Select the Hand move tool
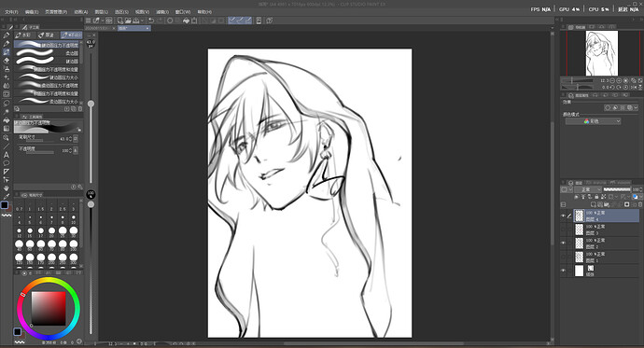The image size is (644, 348). pyautogui.click(x=7, y=188)
